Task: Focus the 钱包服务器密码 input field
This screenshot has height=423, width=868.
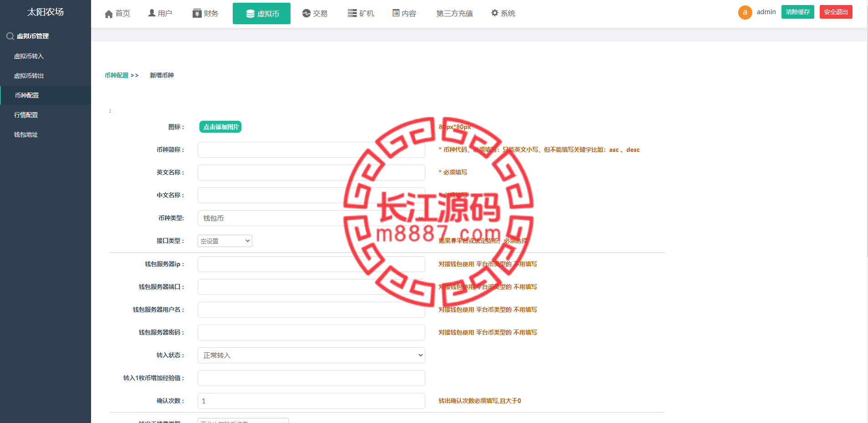Action: click(x=311, y=332)
